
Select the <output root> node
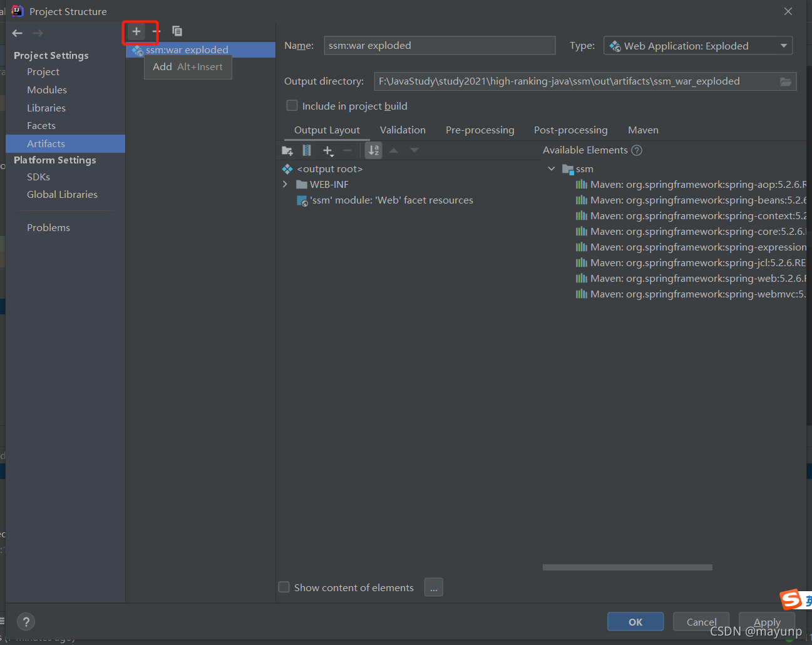(329, 169)
